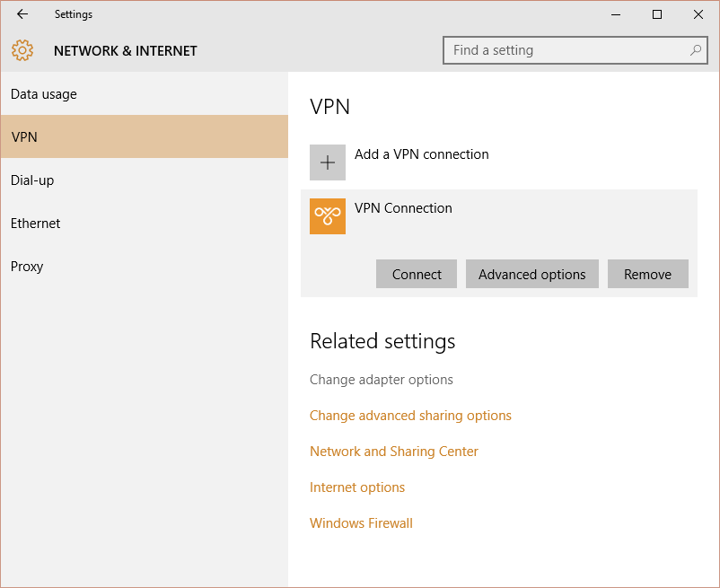Open Change advanced sharing options
The height and width of the screenshot is (588, 720).
[410, 415]
